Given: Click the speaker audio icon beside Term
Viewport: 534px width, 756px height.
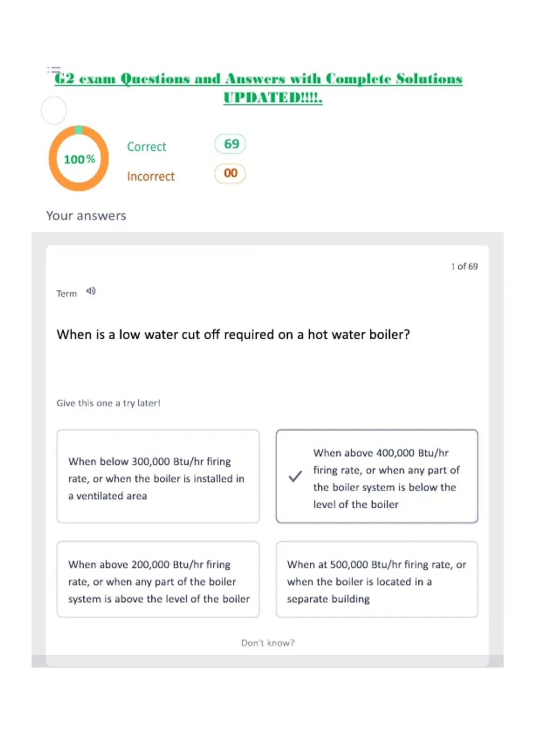Looking at the screenshot, I should 91,291.
